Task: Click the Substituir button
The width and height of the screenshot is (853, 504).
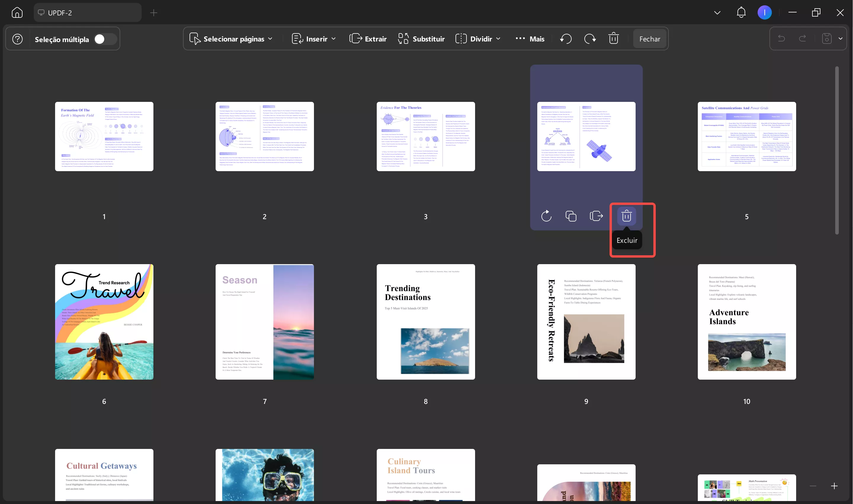Action: click(x=421, y=39)
